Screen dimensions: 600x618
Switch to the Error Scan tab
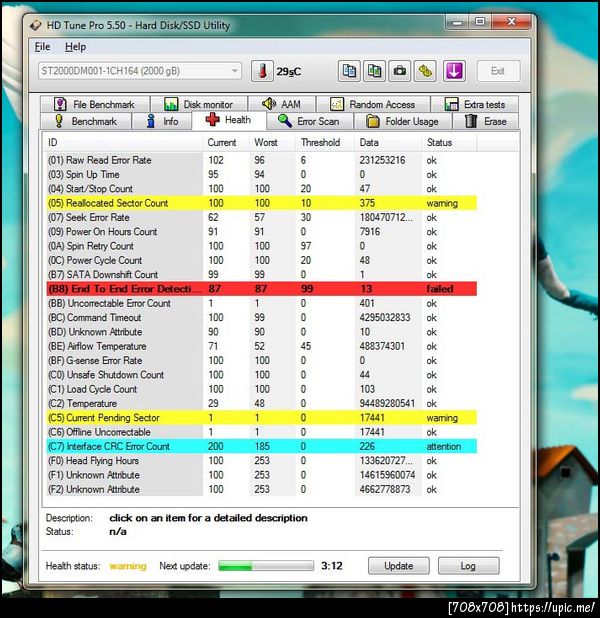click(x=309, y=121)
